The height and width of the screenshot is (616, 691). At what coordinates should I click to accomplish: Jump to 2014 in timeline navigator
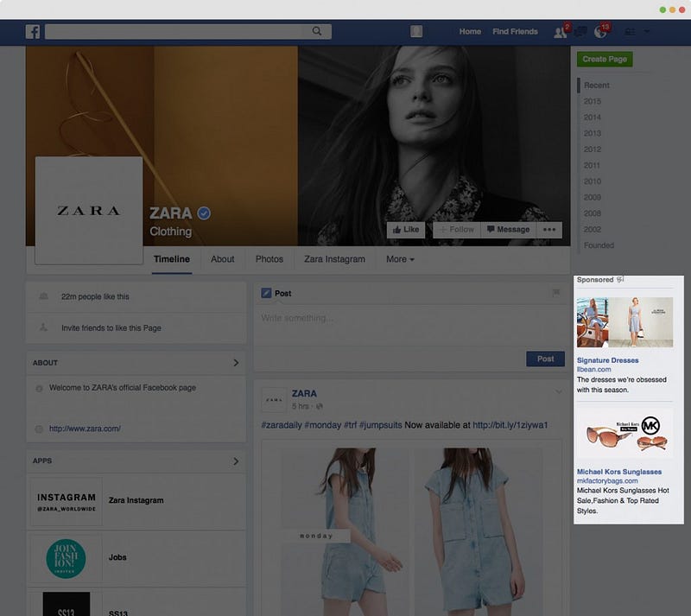coord(593,117)
